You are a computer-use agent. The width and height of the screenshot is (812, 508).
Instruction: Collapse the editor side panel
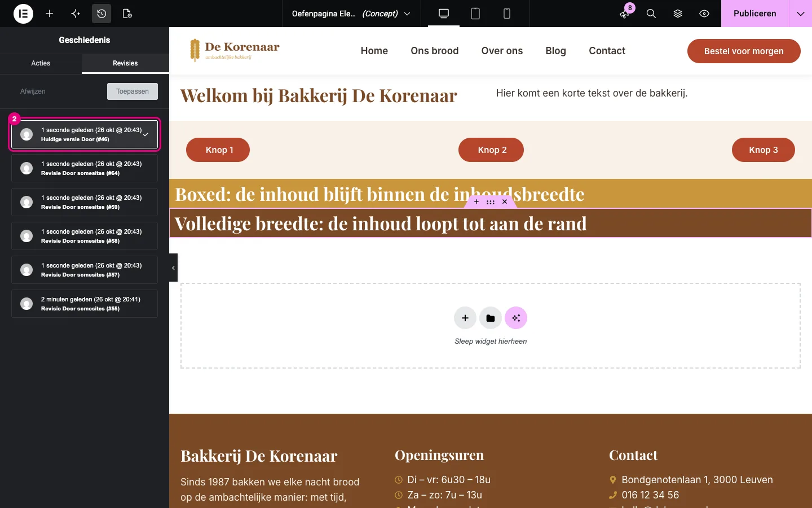[173, 268]
